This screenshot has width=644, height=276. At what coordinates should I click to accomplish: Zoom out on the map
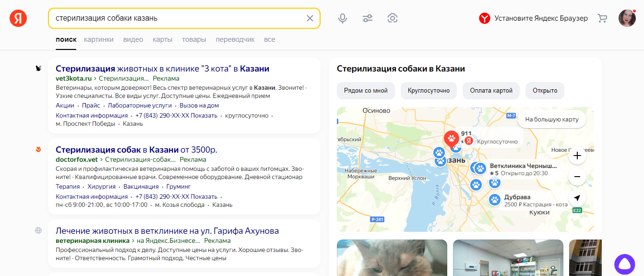577,177
